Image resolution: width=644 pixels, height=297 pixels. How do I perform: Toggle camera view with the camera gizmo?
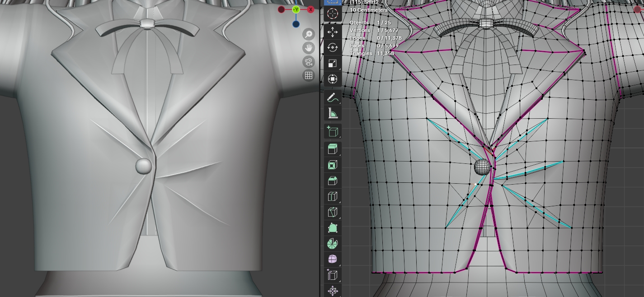pos(309,62)
